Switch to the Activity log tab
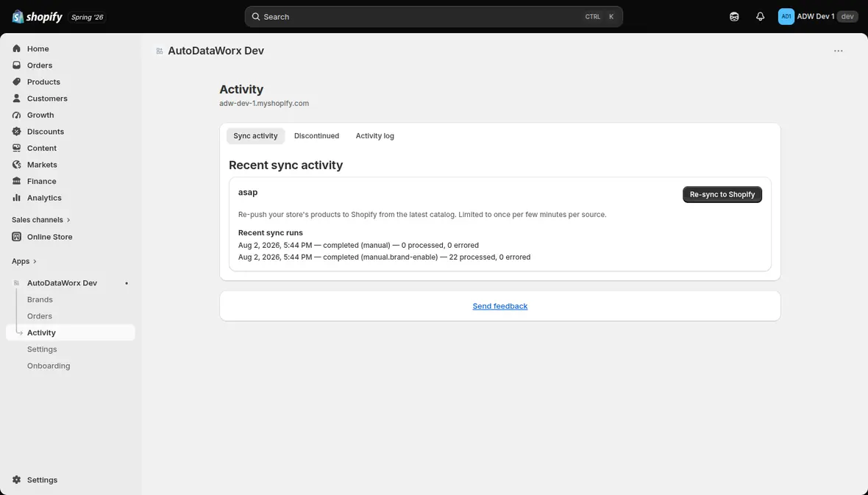 pyautogui.click(x=374, y=135)
